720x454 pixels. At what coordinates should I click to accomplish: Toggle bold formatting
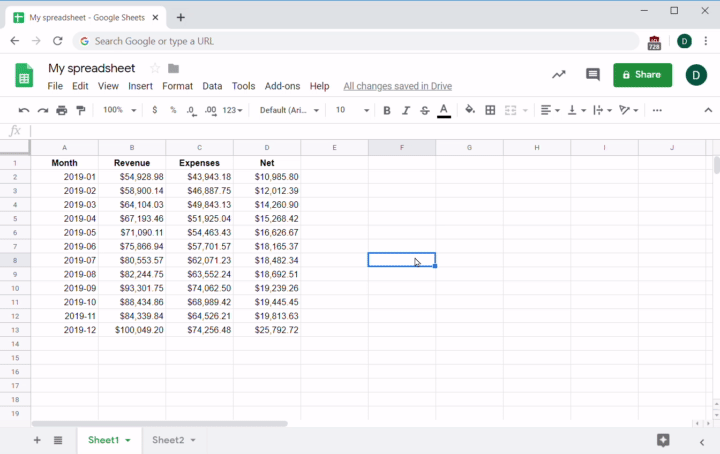[387, 110]
